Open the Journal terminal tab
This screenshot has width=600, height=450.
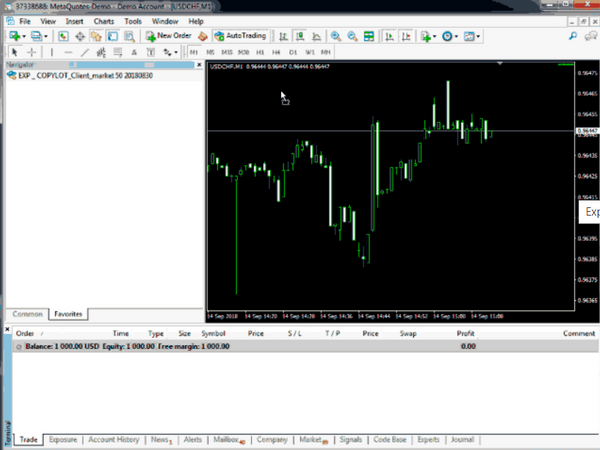coord(462,439)
